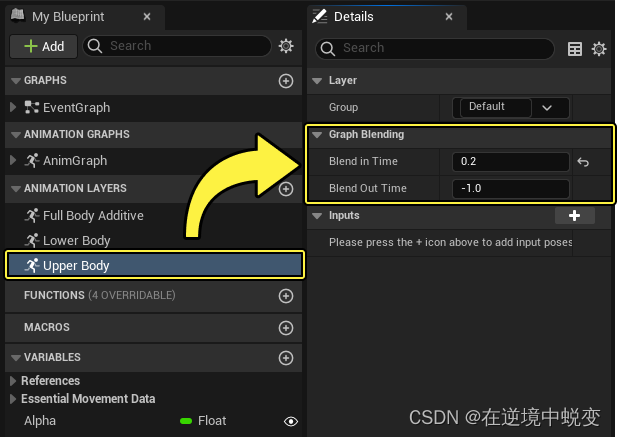
Task: Add new macro with plus icon
Action: tap(286, 327)
